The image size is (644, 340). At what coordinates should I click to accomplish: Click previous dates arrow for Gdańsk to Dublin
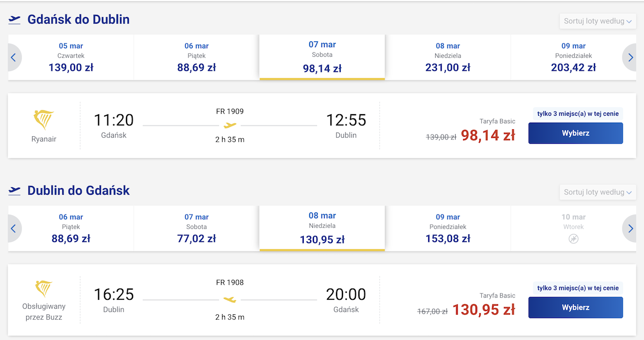click(x=14, y=57)
